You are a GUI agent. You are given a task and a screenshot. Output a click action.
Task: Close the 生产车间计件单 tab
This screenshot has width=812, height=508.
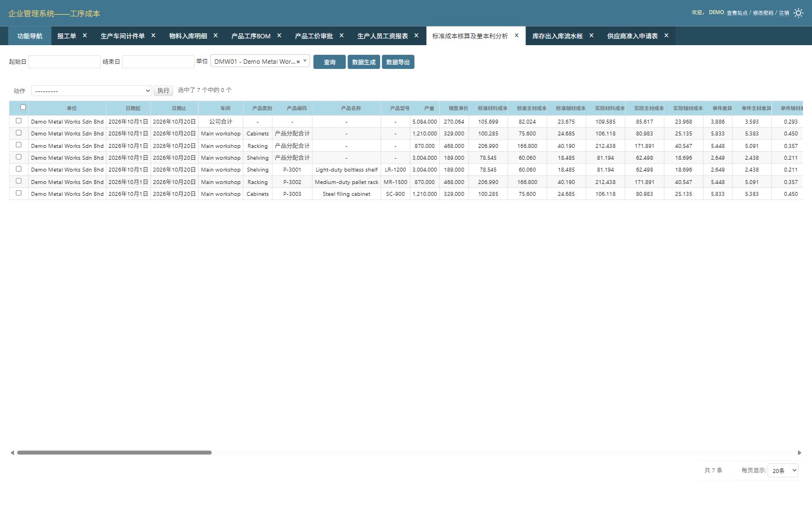pyautogui.click(x=153, y=36)
